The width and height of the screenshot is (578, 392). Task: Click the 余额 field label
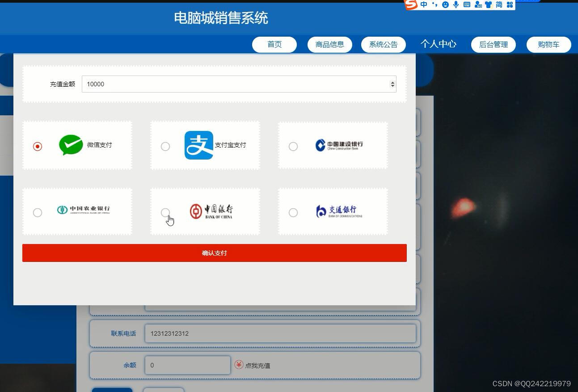click(x=130, y=365)
